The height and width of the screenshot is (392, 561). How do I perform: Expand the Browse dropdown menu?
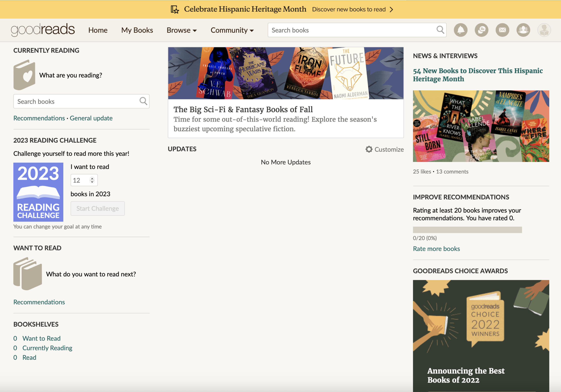click(x=181, y=30)
